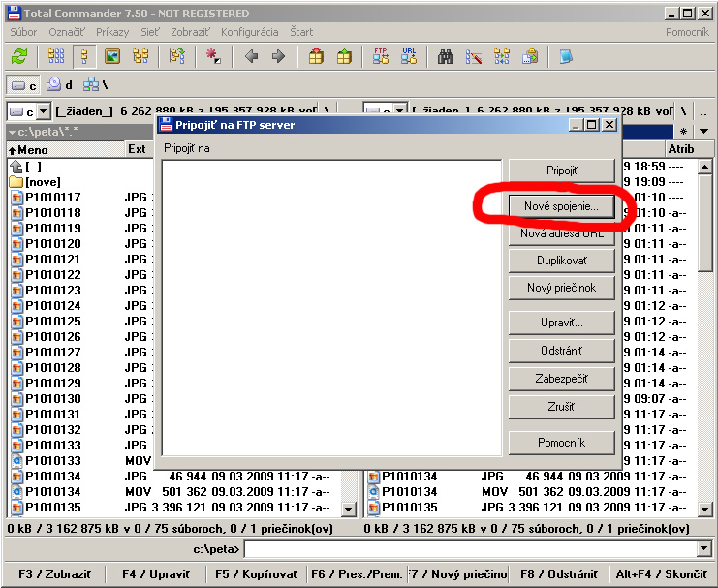Screen dimensions: 718x588
Task: Open FTP connect toolbar icon
Action: (381, 56)
